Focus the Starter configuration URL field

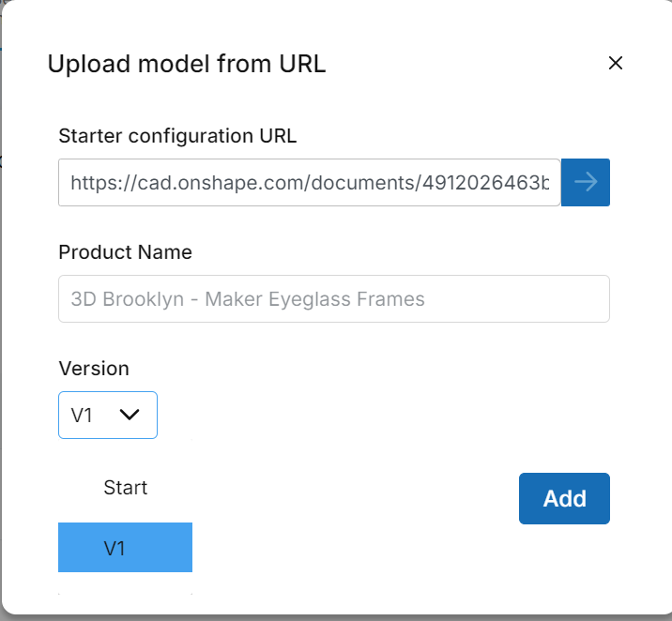tap(310, 182)
